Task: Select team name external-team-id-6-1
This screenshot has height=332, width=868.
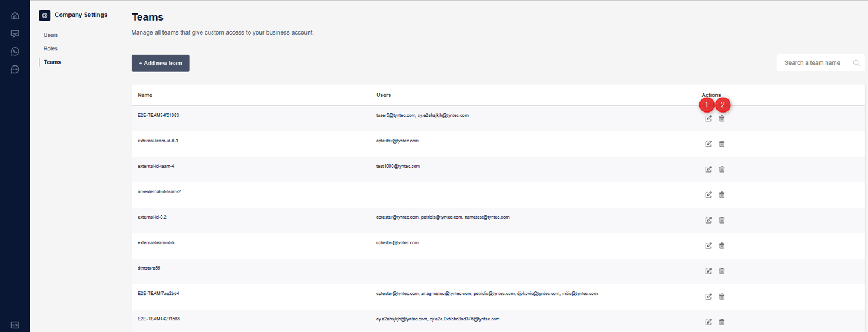Action: point(158,141)
